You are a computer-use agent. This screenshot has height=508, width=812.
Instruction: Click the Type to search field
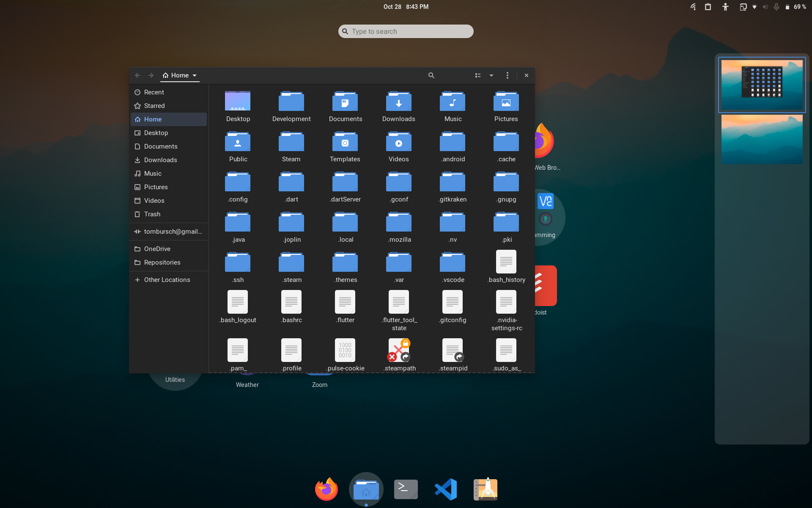pyautogui.click(x=406, y=31)
